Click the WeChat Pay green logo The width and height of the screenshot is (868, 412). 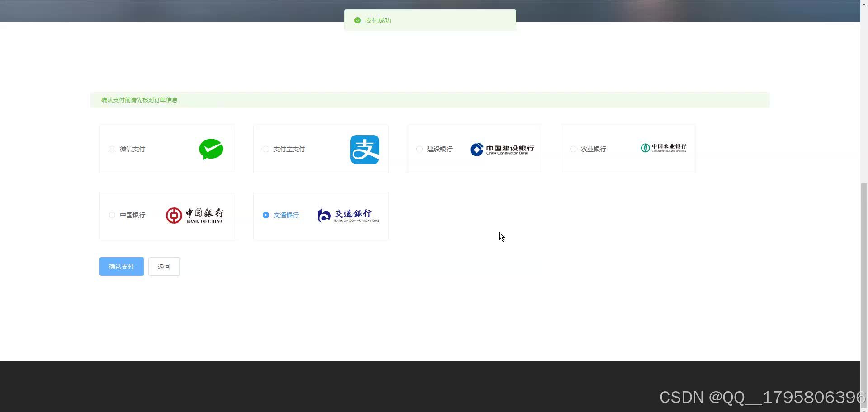(x=211, y=149)
